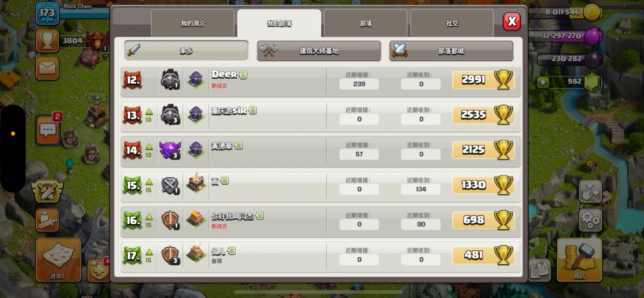Open the 部落 tab

tap(366, 23)
